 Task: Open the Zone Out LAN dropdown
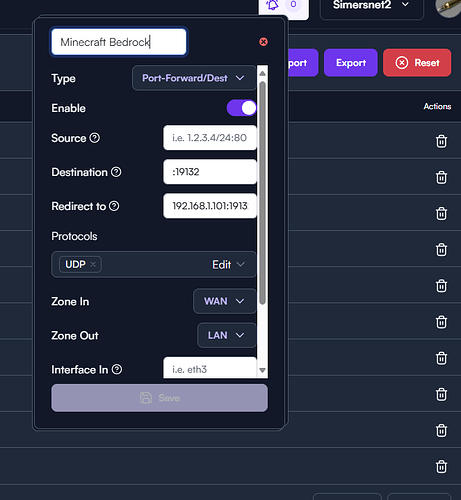coord(227,335)
